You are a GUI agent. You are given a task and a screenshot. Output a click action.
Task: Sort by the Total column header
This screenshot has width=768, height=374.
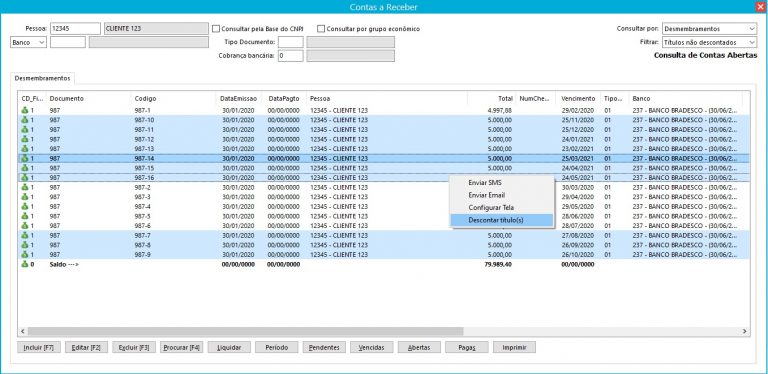click(491, 98)
